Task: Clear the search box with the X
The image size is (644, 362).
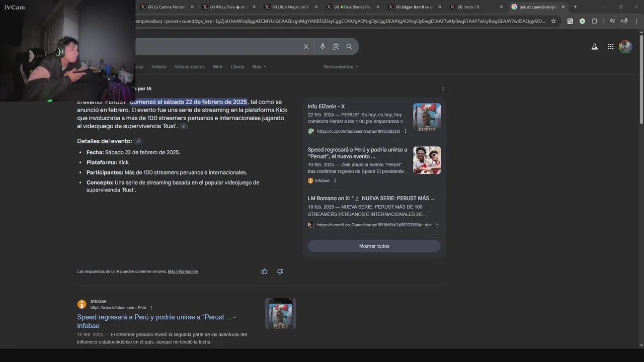Action: click(x=306, y=47)
